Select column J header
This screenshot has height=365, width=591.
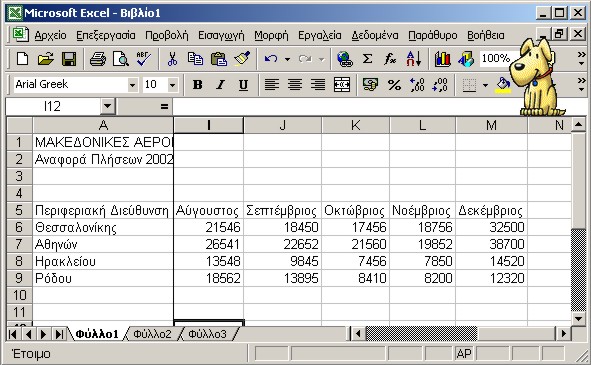tap(283, 125)
